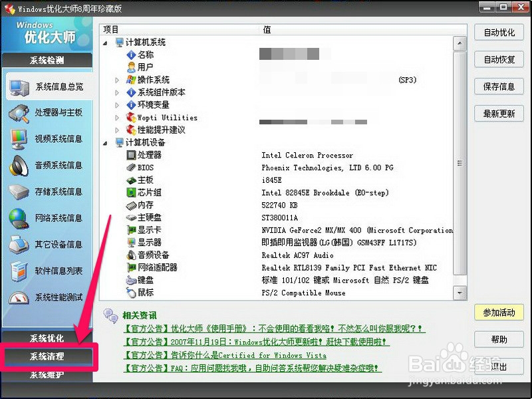Open the FAQ 应用问题找我哦 link
The image size is (532, 399).
tap(253, 368)
